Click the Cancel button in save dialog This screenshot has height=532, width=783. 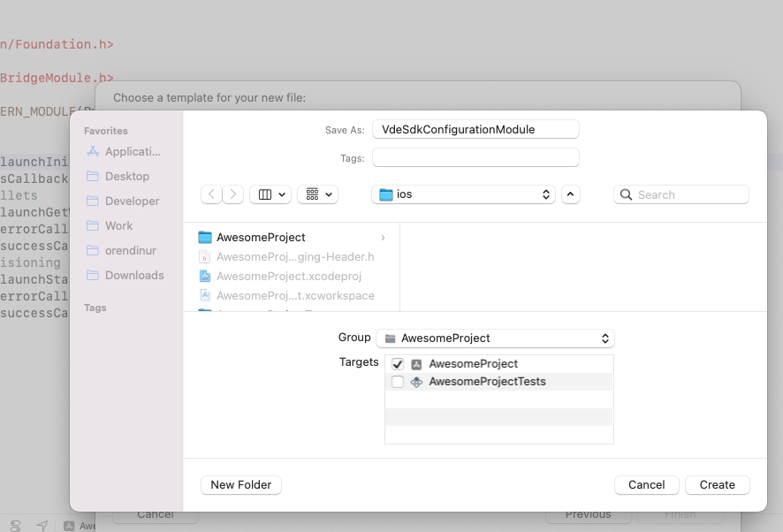pos(646,484)
